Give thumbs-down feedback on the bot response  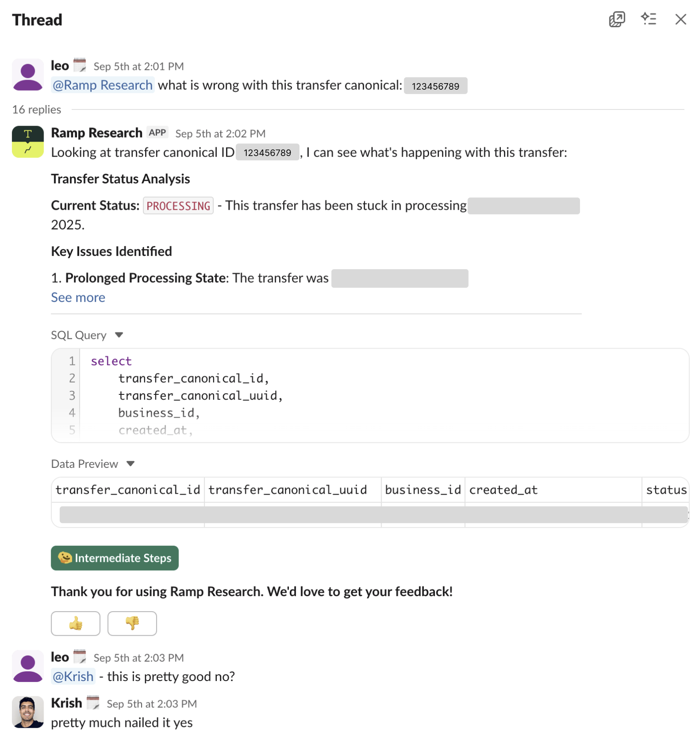131,623
